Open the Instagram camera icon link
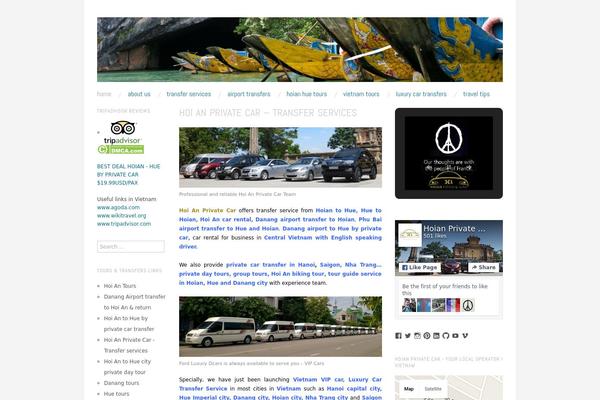Screen dimensions: 600x400 point(417,336)
